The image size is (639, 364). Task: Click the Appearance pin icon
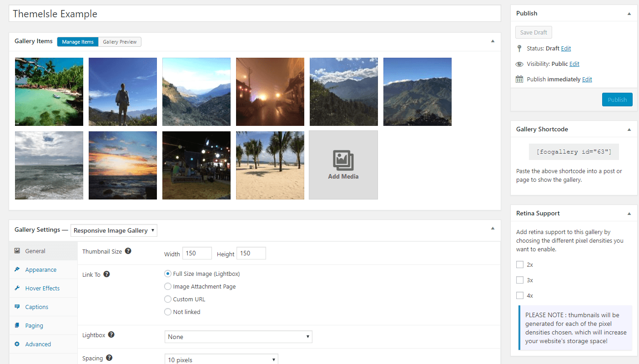point(17,269)
